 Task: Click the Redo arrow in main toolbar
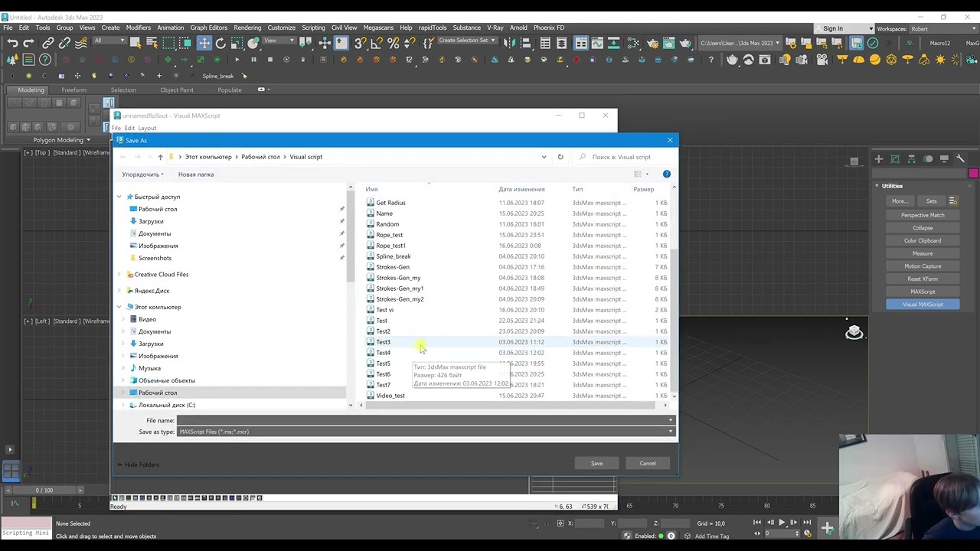[x=29, y=44]
